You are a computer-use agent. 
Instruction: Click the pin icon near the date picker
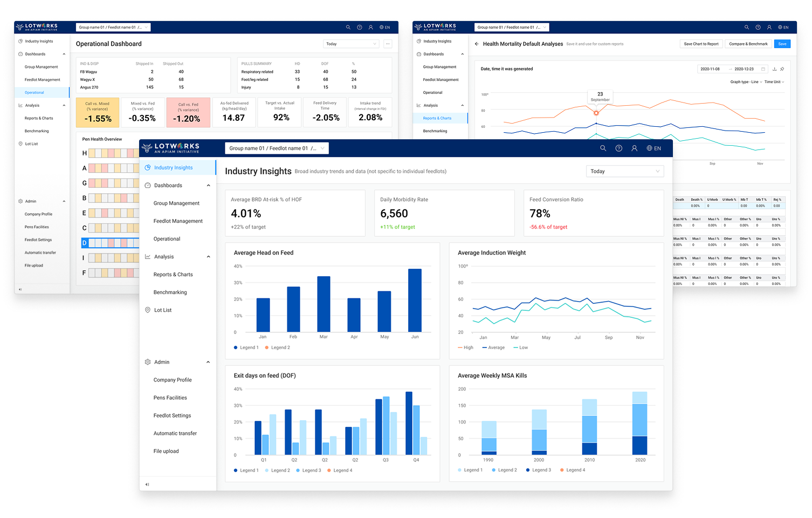coord(782,69)
